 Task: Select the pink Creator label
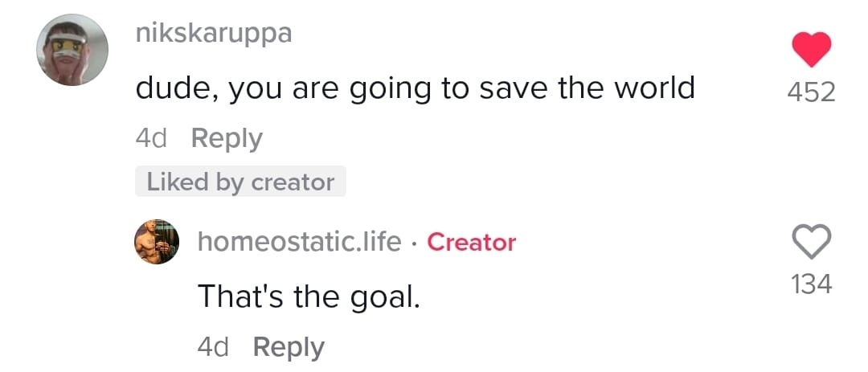coord(471,241)
